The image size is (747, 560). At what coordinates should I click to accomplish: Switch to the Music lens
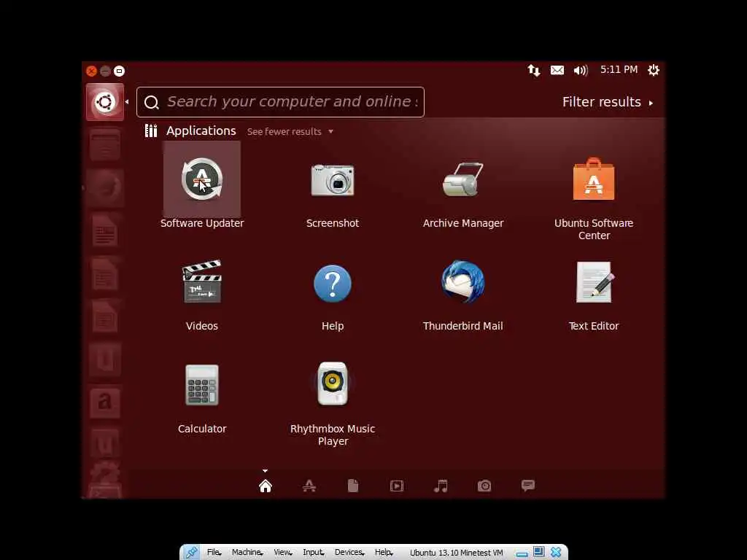point(441,486)
